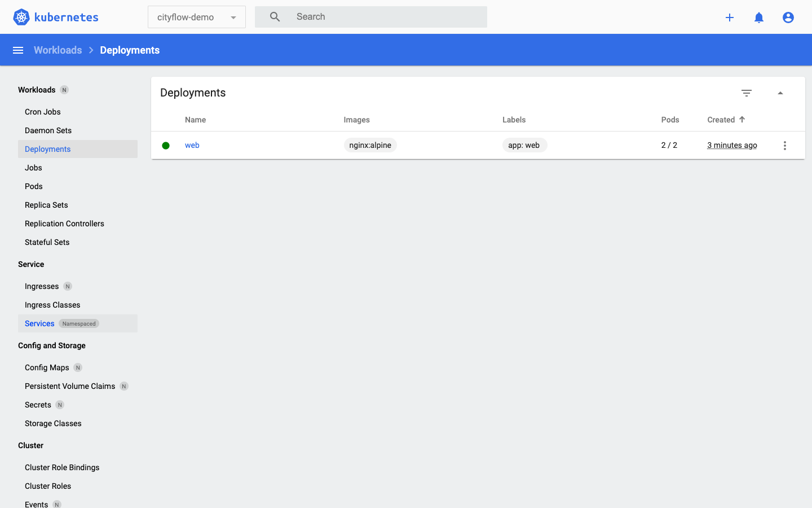Screen dimensions: 812x508
Task: Click Deployments in the breadcrumb
Action: (130, 50)
